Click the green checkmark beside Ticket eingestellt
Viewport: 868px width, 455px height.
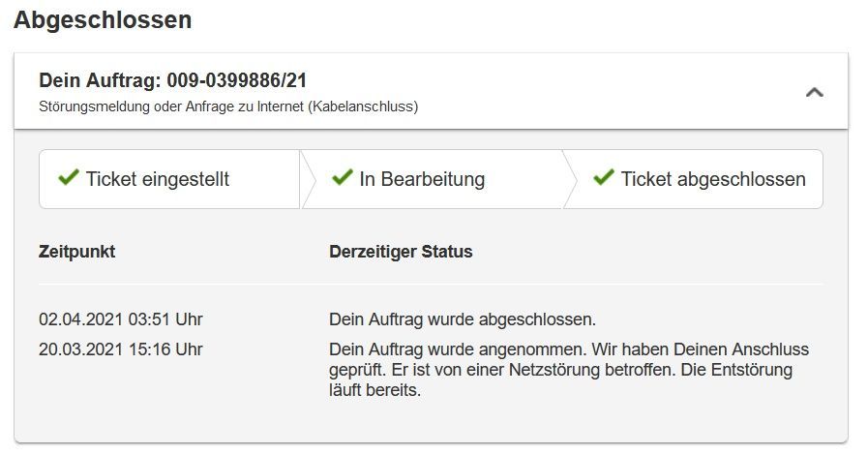69,178
